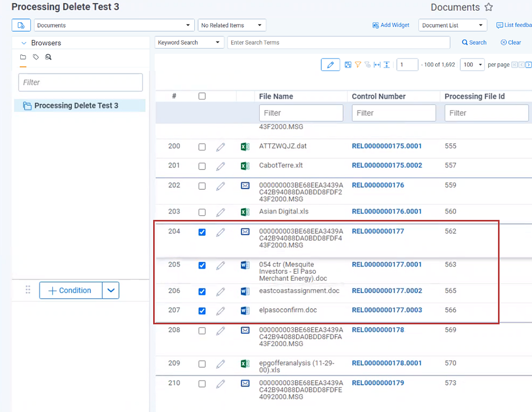
Task: Change the 100 per page dropdown
Action: (472, 64)
